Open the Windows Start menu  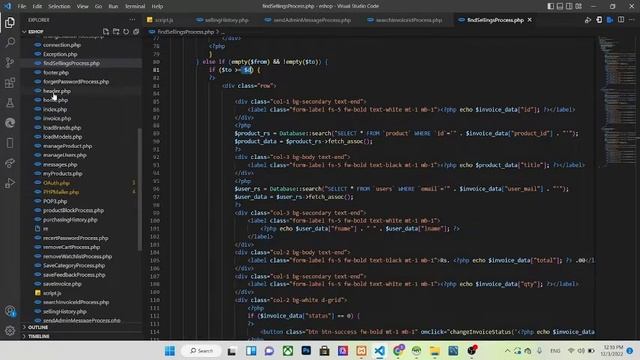(170, 351)
